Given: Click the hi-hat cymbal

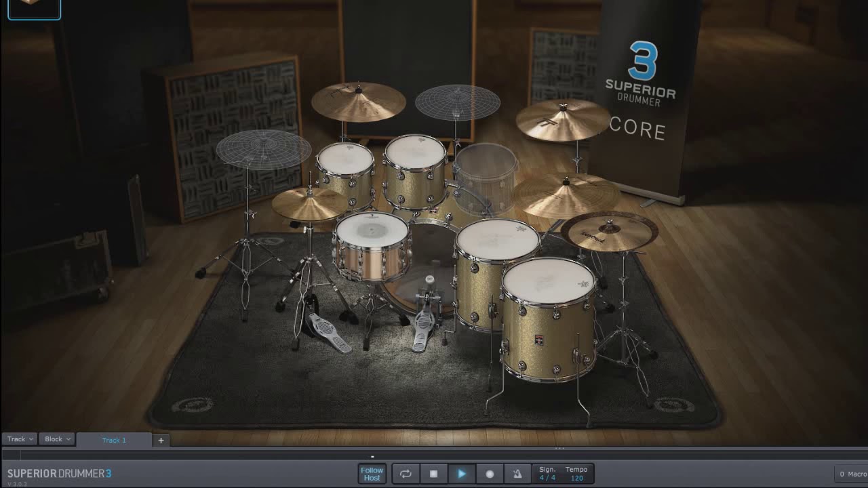Looking at the screenshot, I should (x=310, y=203).
